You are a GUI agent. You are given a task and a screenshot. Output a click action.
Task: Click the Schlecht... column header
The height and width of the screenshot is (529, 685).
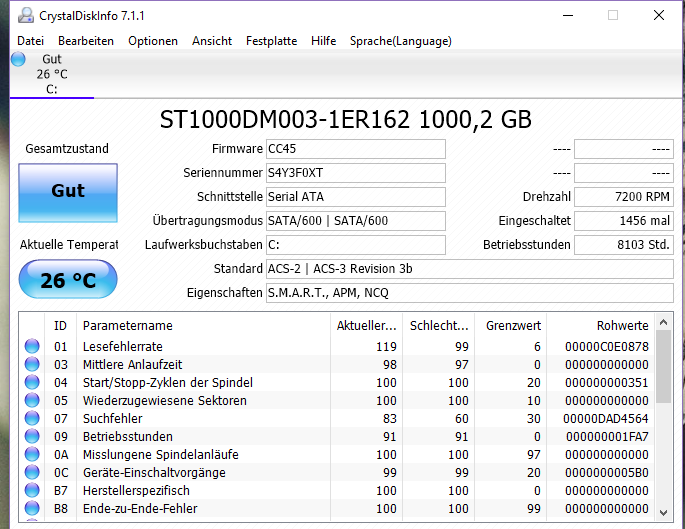[x=439, y=325]
